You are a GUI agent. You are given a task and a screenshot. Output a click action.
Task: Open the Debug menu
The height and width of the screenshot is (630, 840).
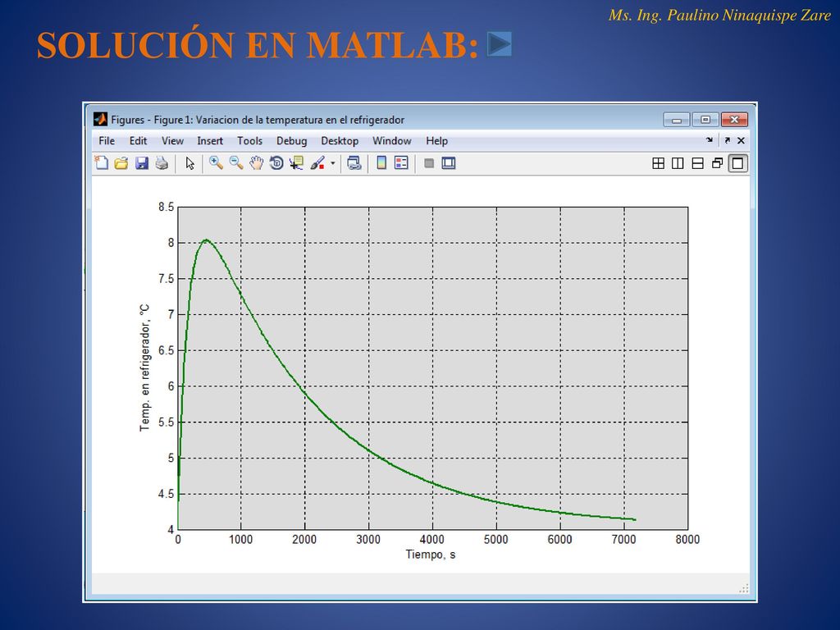[x=291, y=141]
